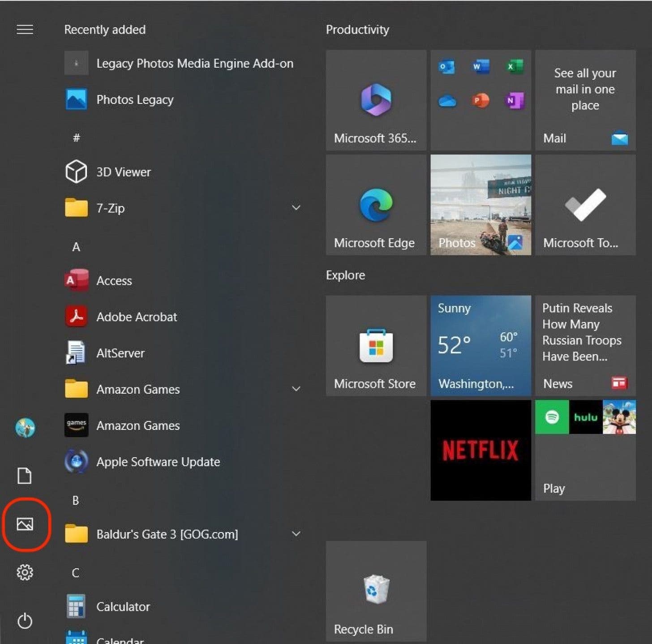The height and width of the screenshot is (644, 652).
Task: Open the Recycle Bin tile
Action: pyautogui.click(x=376, y=591)
